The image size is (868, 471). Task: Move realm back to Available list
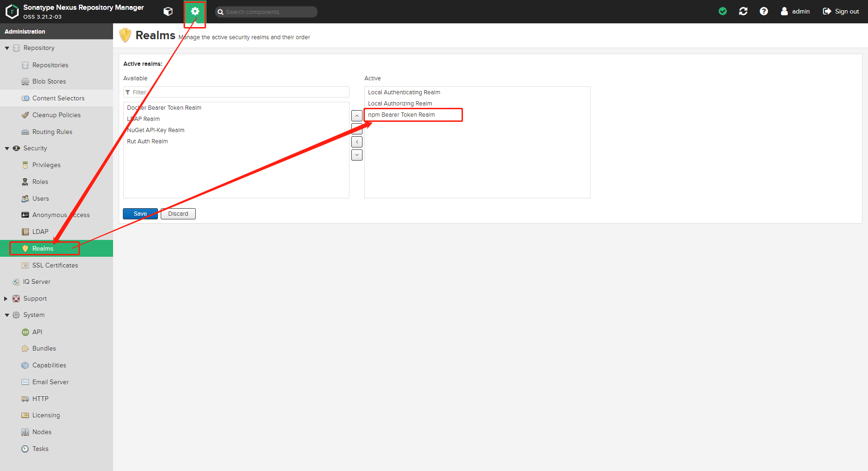click(357, 142)
